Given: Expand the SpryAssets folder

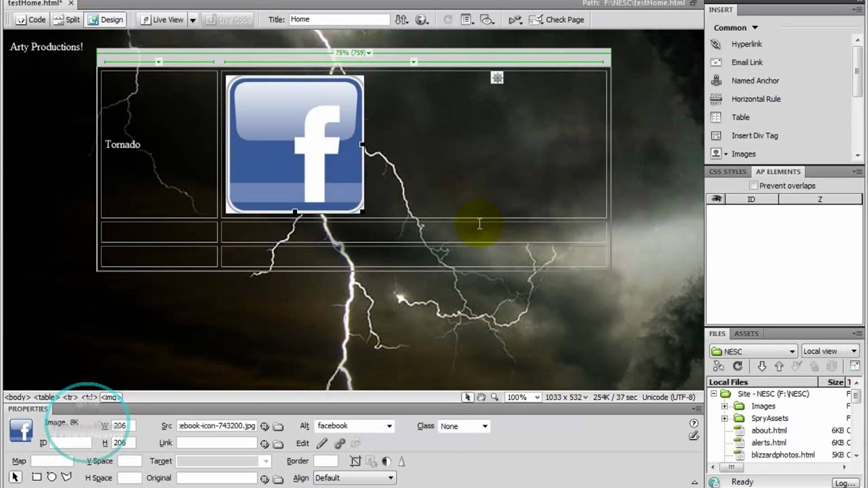Looking at the screenshot, I should (724, 419).
